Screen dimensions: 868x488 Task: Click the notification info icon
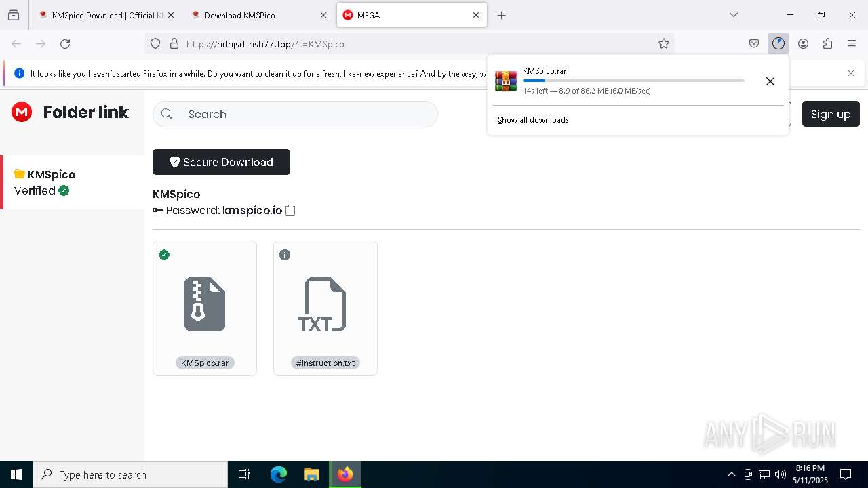click(19, 73)
